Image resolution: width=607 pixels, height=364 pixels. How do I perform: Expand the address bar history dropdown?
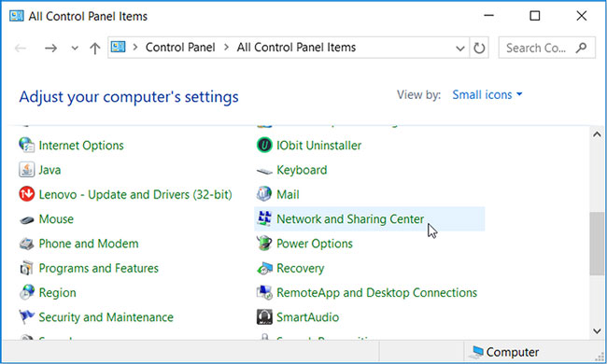[459, 49]
